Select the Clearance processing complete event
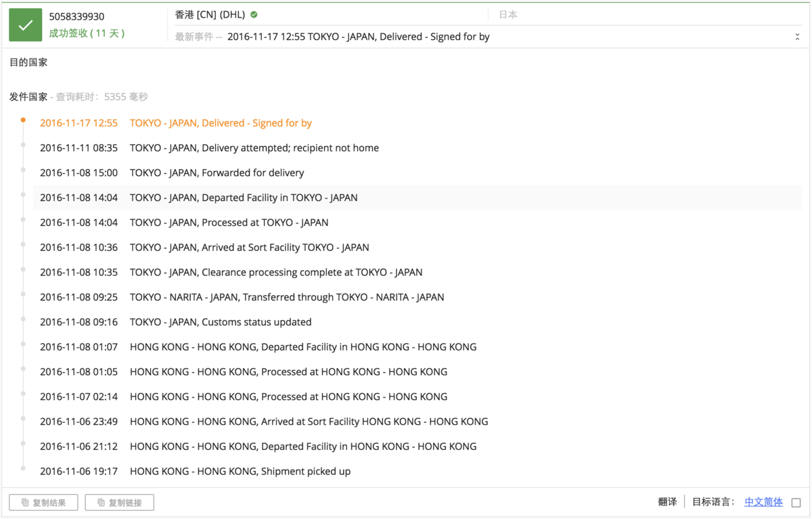 click(x=418, y=272)
